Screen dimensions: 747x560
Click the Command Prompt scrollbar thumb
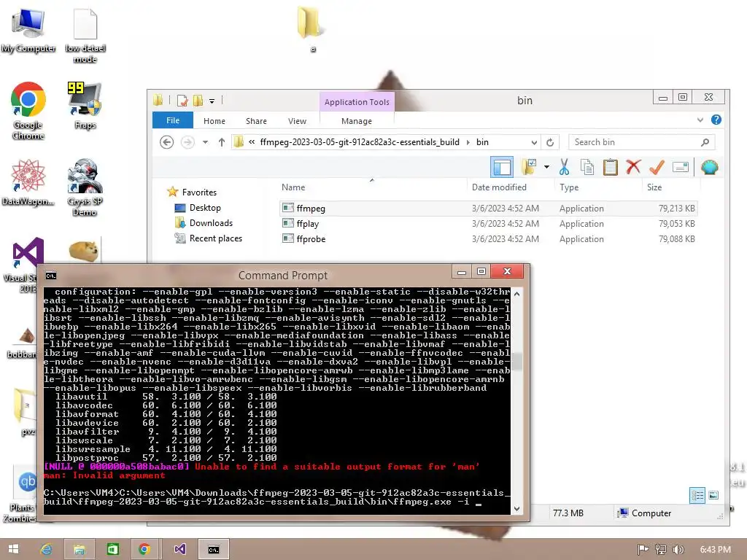[x=516, y=361]
